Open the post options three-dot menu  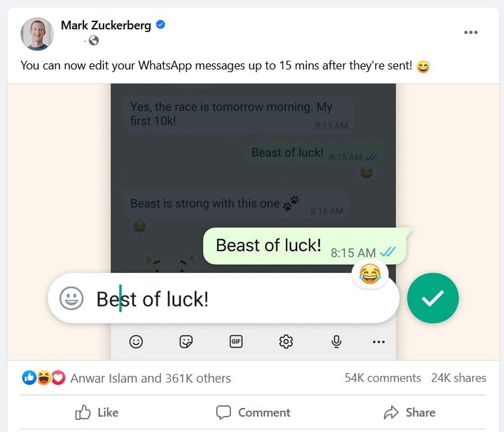471,32
